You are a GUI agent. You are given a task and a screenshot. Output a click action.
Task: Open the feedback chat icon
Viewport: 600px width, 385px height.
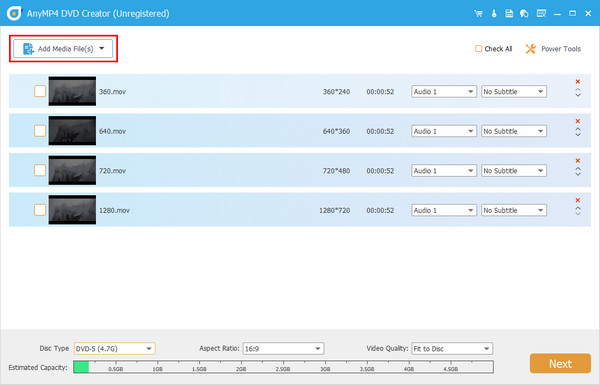pyautogui.click(x=524, y=14)
